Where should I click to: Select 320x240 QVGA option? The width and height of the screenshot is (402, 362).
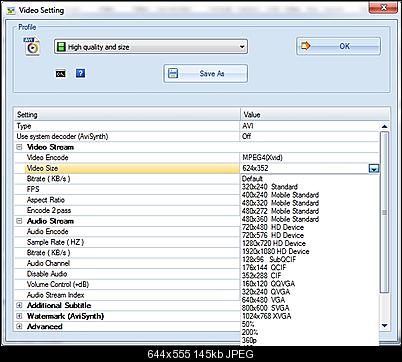[x=266, y=292]
